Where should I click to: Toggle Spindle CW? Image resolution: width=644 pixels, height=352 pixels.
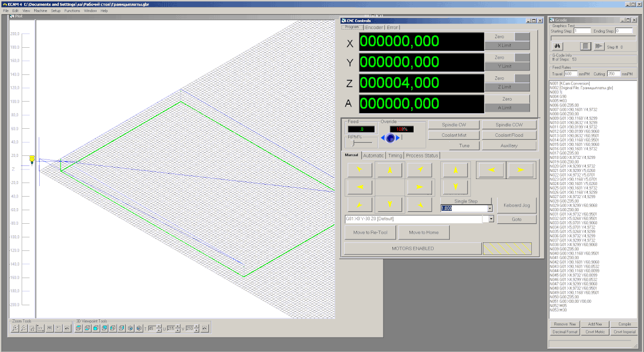[x=454, y=125]
